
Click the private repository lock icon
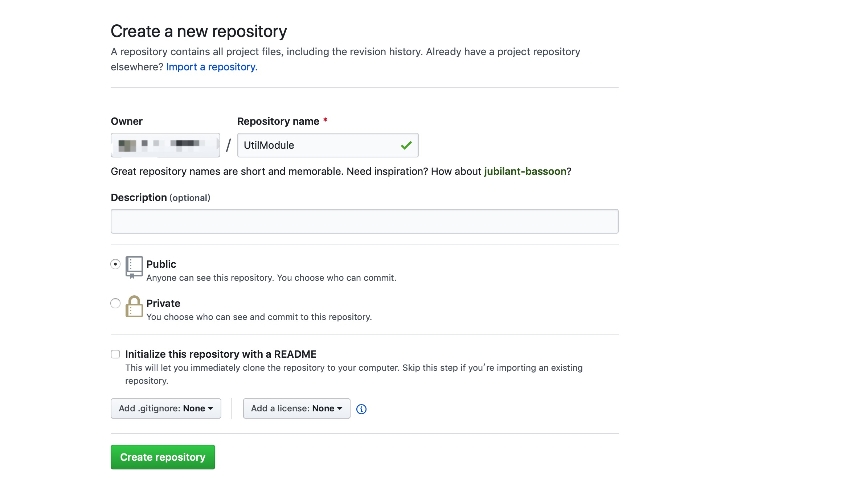tap(134, 307)
